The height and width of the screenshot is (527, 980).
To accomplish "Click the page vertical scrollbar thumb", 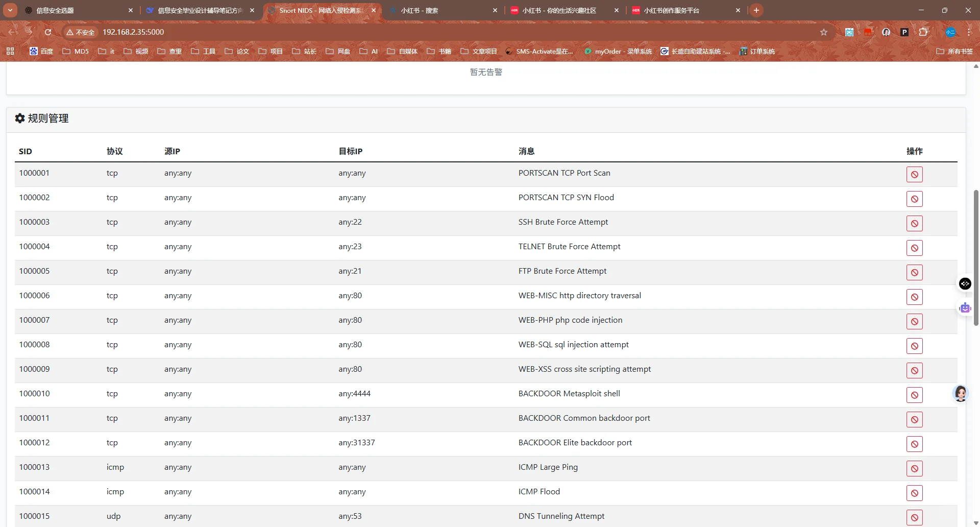I will pyautogui.click(x=976, y=258).
